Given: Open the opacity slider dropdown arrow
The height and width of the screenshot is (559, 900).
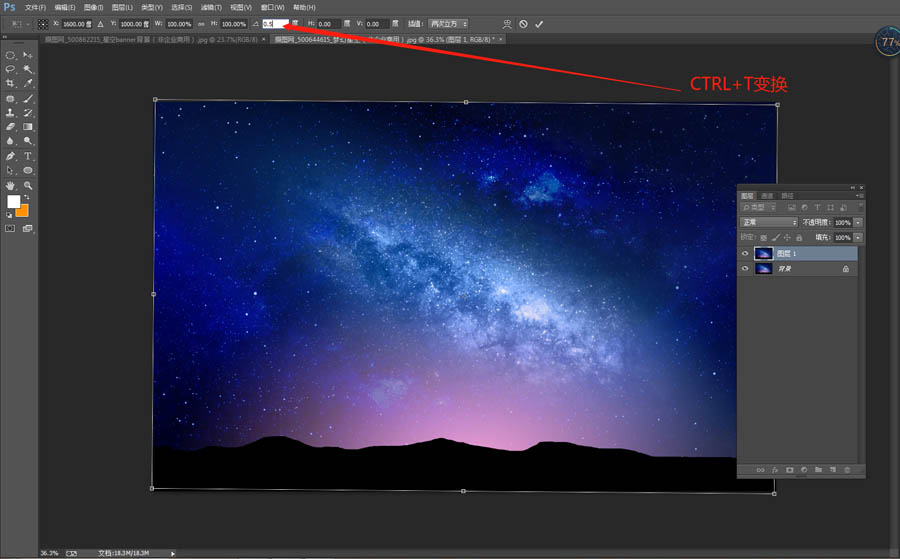Looking at the screenshot, I should [858, 223].
